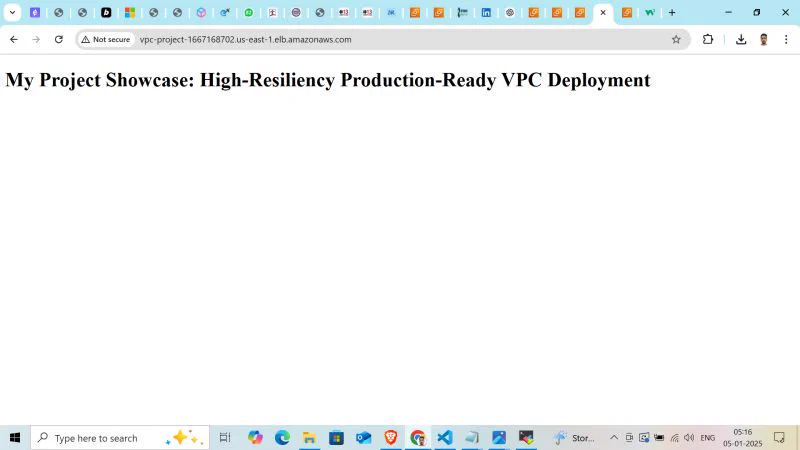The height and width of the screenshot is (450, 800).
Task: Switch to the black 'b' icon tab
Action: pyautogui.click(x=106, y=12)
